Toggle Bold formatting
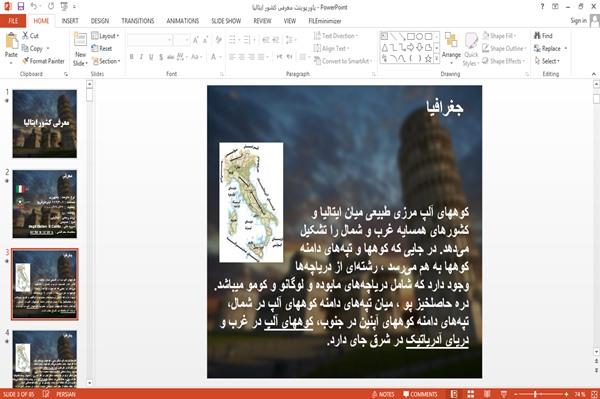Screen dimensions: 600x399 pos(132,57)
